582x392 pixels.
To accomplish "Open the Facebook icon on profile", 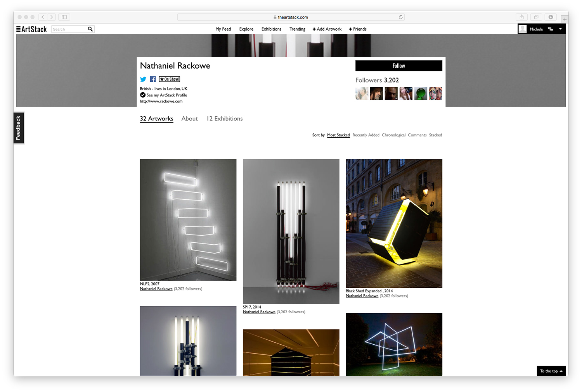I will pyautogui.click(x=153, y=79).
